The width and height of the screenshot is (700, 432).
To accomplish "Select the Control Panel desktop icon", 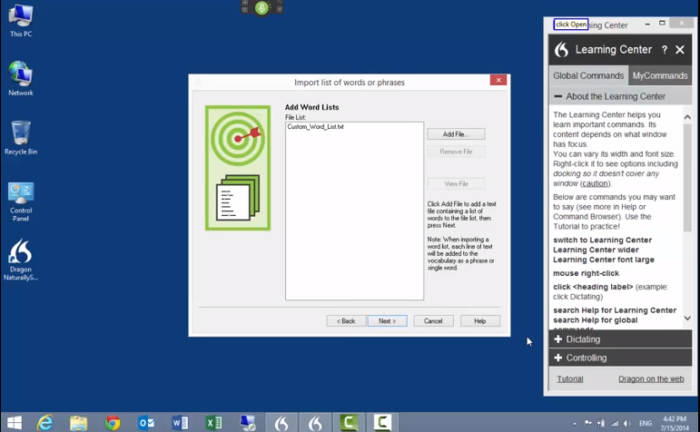I will click(x=21, y=201).
